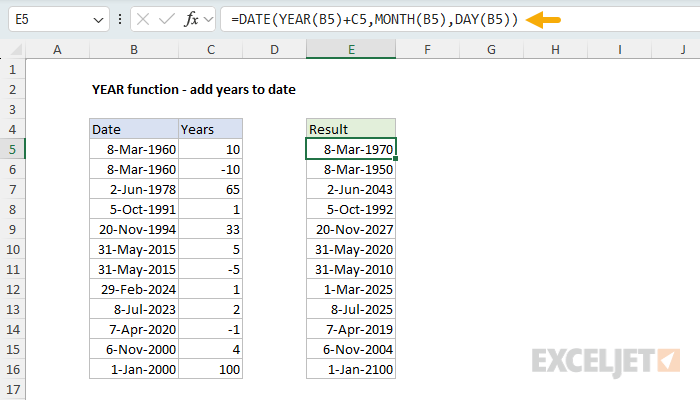
Task: Select column I header
Action: 619,50
